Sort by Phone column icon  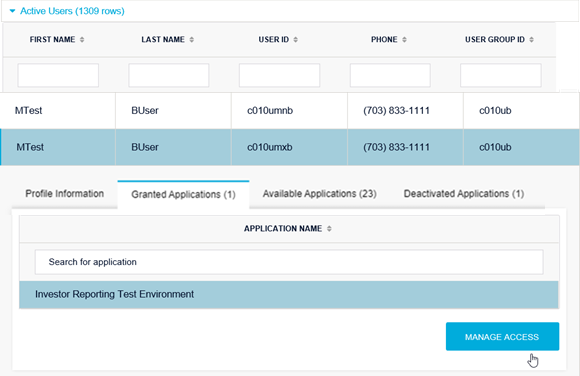pos(404,40)
